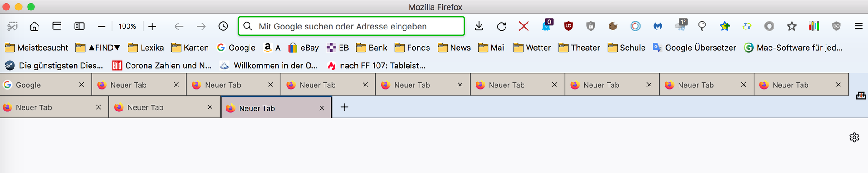The height and width of the screenshot is (173, 868).
Task: Toggle the sidebar panel icon
Action: (79, 26)
